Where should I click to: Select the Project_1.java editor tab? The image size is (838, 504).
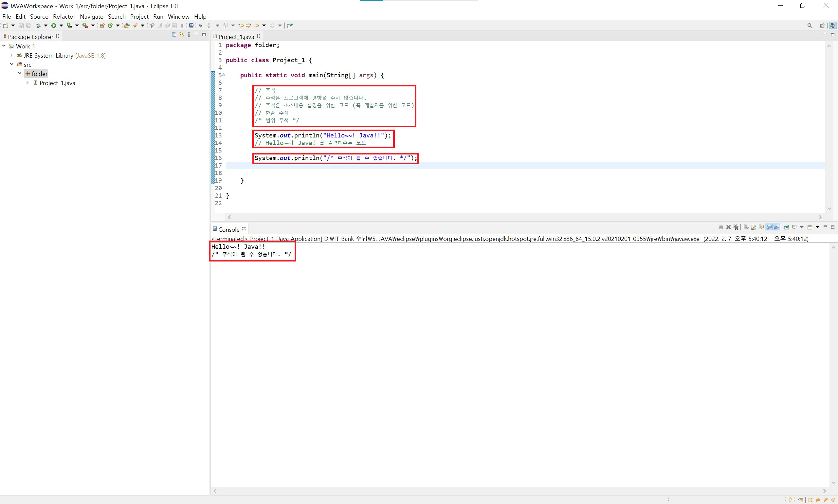236,36
